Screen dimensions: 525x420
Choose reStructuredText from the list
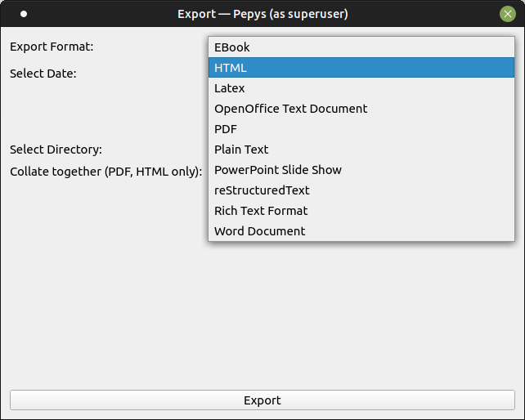361,190
